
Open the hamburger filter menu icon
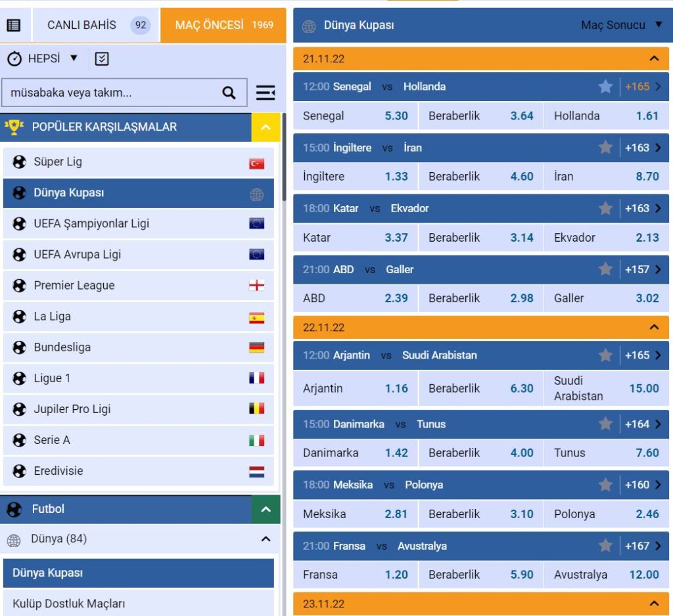(x=266, y=93)
